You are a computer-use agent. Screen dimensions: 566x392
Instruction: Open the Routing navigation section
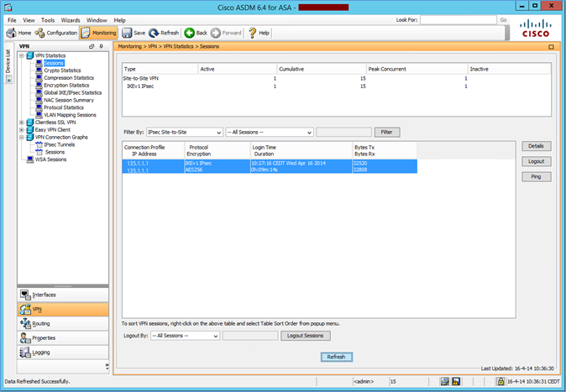[63, 324]
